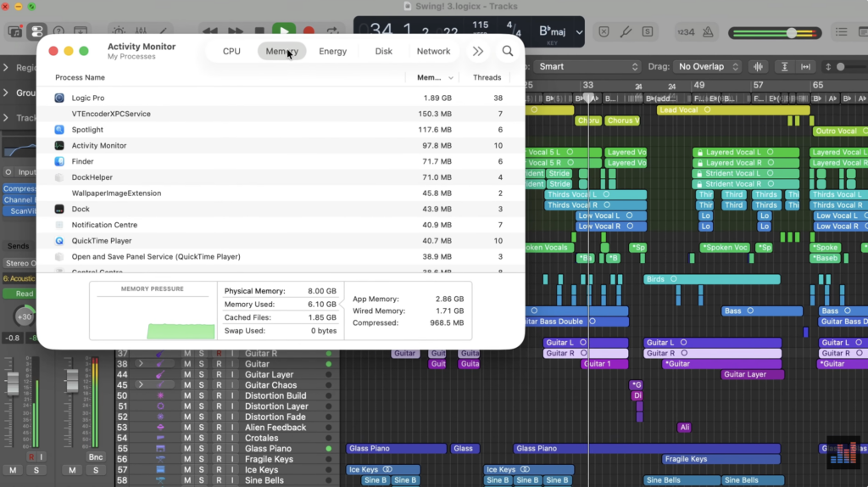
Task: Solo the Ice Keys track
Action: coord(202,470)
